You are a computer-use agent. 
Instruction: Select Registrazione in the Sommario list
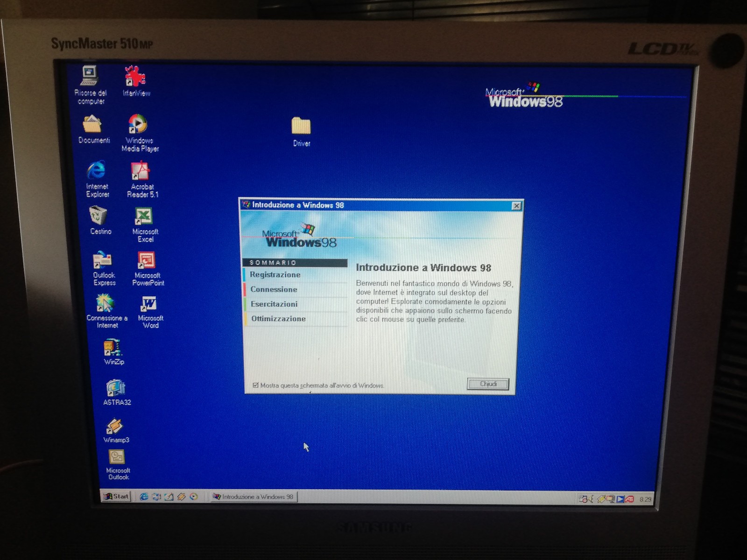(295, 275)
